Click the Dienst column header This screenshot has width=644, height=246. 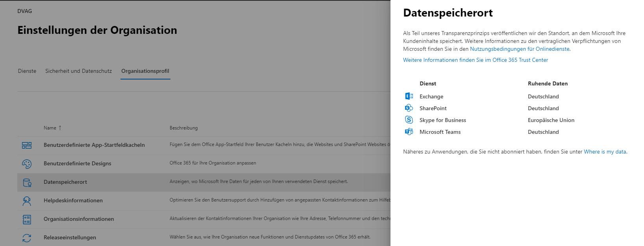pos(428,84)
